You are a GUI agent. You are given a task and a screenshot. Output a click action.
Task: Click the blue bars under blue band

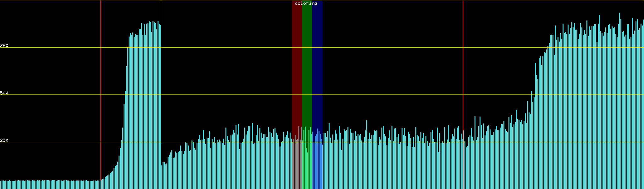(x=317, y=164)
